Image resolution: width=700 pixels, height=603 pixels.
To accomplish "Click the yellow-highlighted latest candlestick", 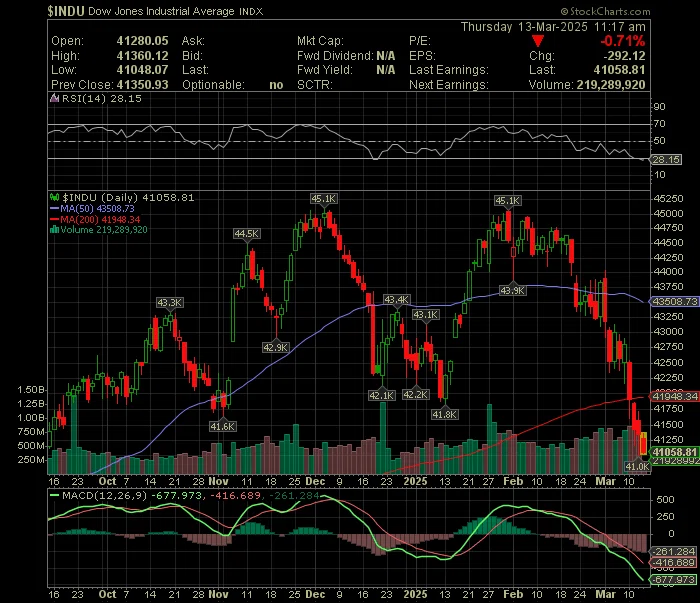I will [x=643, y=443].
